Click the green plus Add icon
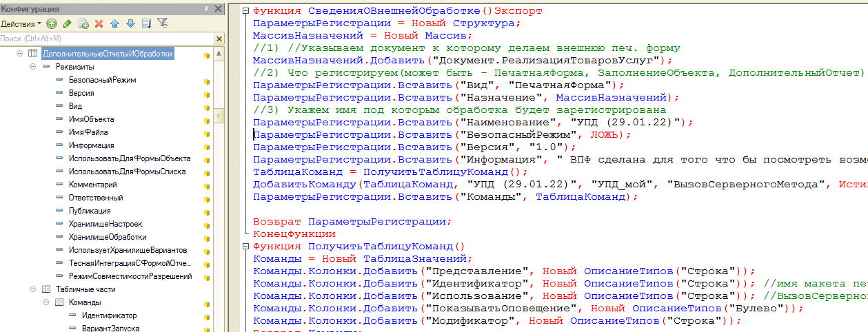 point(52,23)
